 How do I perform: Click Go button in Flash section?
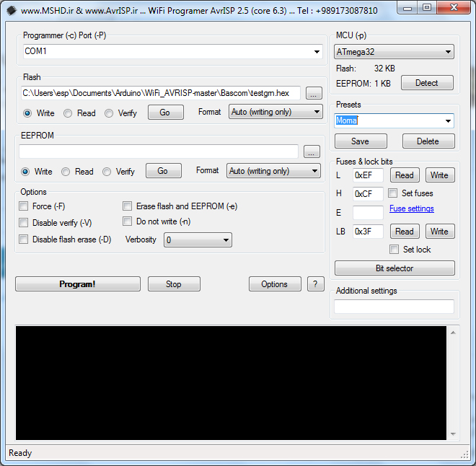[166, 113]
